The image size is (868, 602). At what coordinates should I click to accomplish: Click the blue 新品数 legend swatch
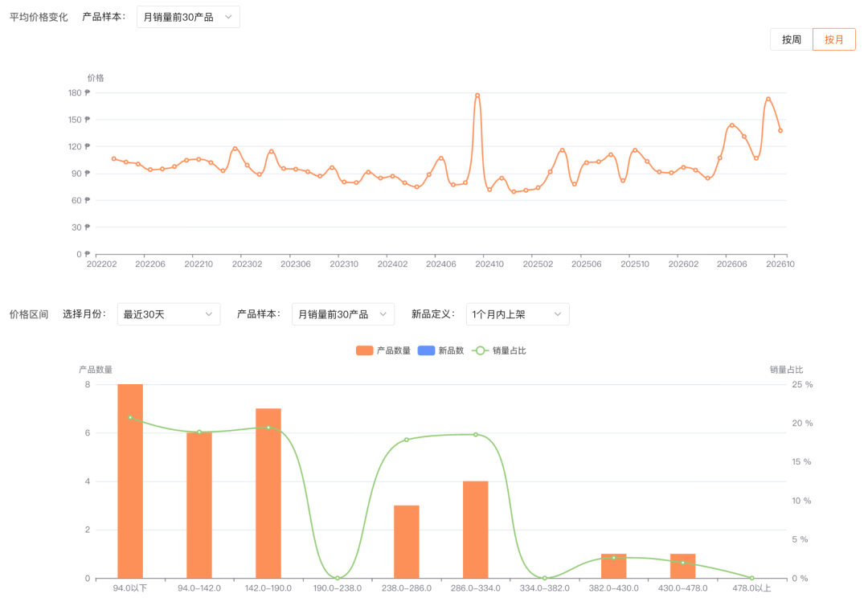click(x=426, y=350)
